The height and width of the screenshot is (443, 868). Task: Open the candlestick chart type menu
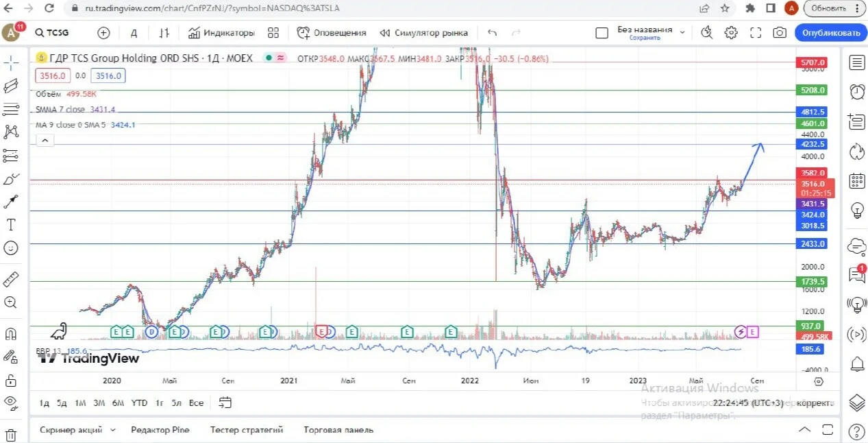164,32
